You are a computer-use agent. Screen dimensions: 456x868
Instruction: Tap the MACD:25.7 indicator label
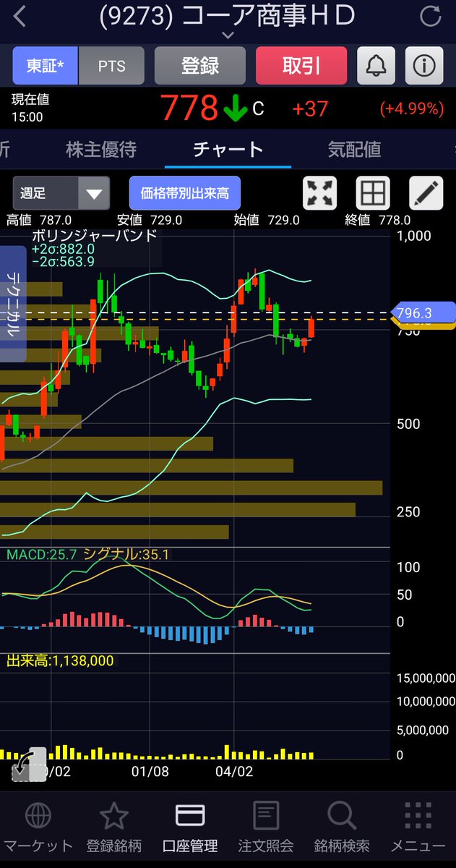tap(41, 555)
